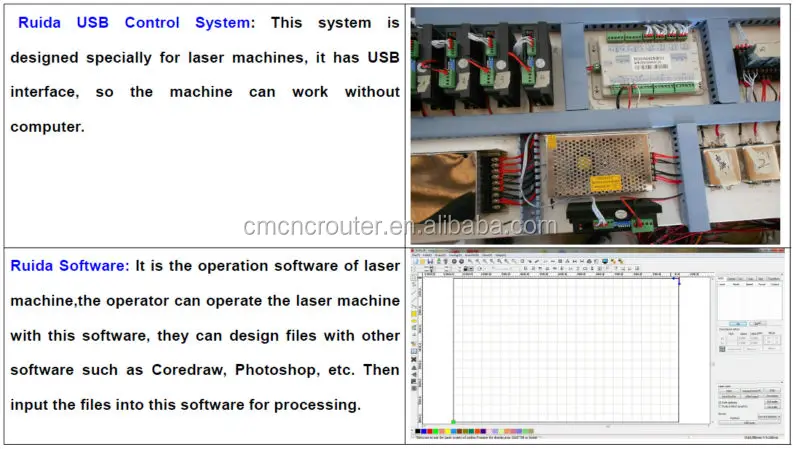This screenshot has height=449, width=800.
Task: Open the Edit menu in laser software
Action: pyautogui.click(x=428, y=255)
